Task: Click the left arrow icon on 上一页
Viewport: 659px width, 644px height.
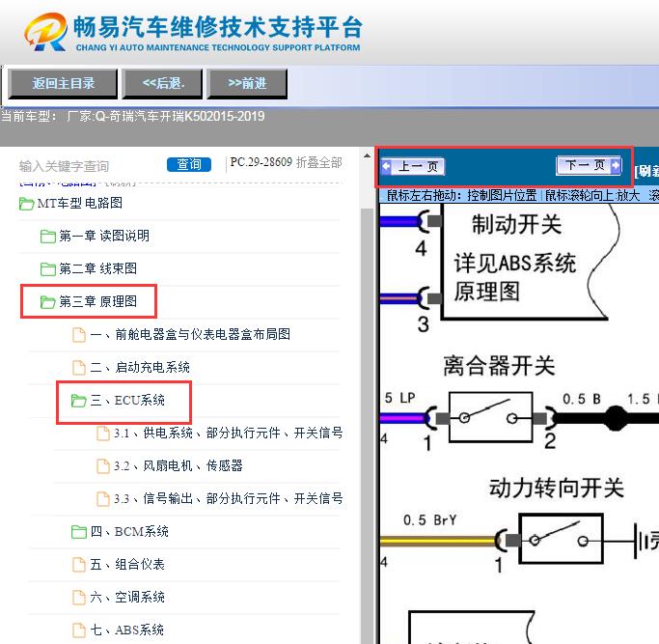Action: pyautogui.click(x=387, y=166)
